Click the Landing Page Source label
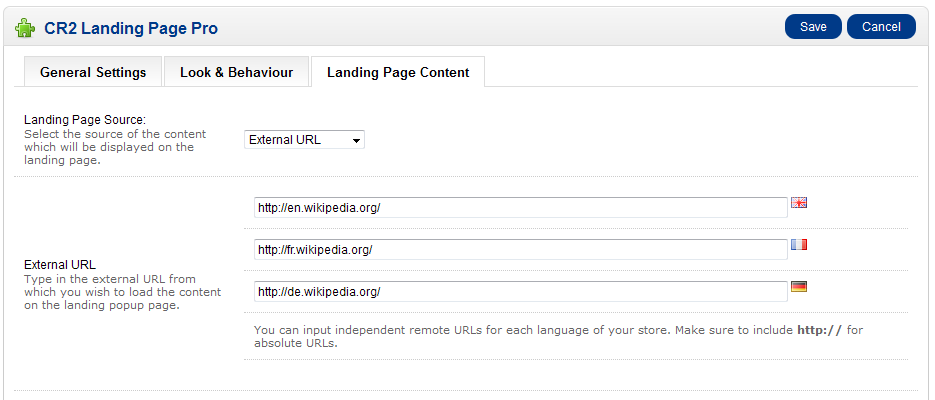This screenshot has height=400, width=935. pos(85,120)
